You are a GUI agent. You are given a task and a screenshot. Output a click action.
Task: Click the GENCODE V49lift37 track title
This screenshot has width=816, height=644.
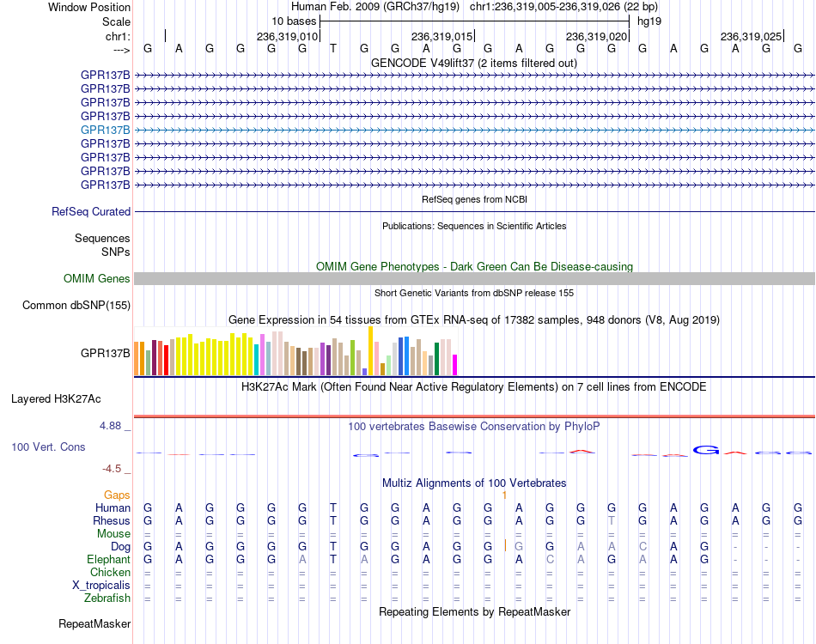pos(474,63)
